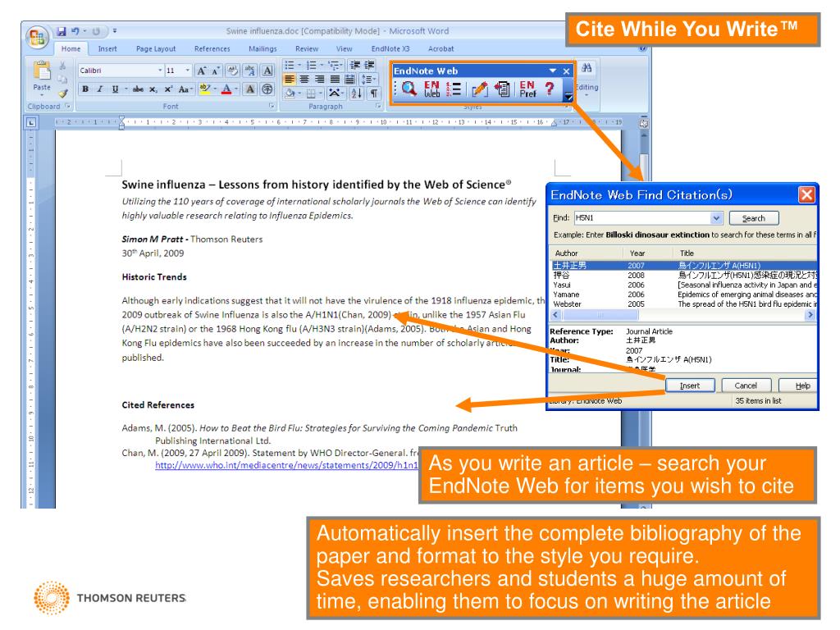Format bibliography in EndNote Web toolbar
Image resolution: width=840 pixels, height=630 pixels.
pyautogui.click(x=454, y=89)
